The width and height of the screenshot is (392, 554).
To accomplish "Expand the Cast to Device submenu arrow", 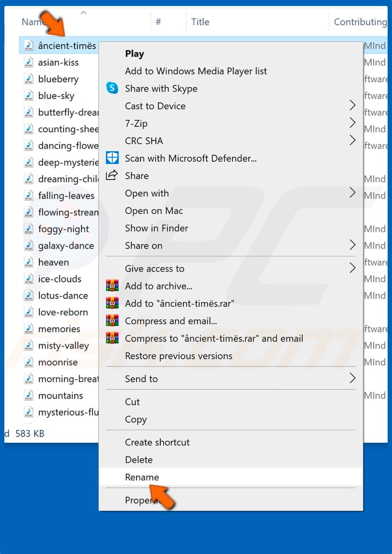I will (352, 105).
